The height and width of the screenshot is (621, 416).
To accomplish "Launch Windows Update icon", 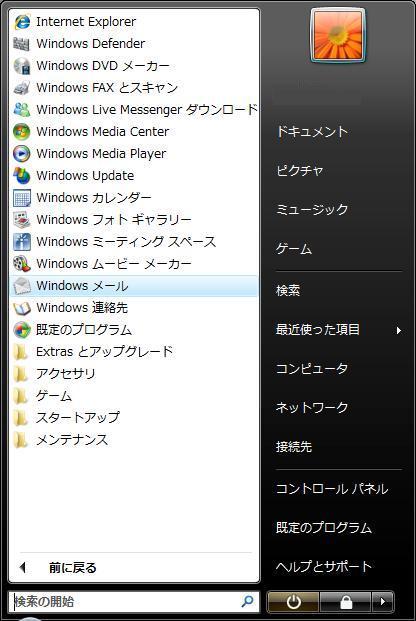I will (x=22, y=175).
